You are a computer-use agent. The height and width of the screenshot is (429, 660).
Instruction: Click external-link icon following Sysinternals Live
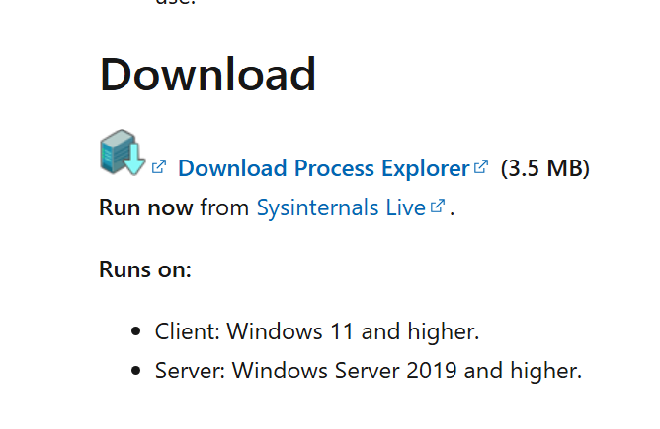point(438,206)
